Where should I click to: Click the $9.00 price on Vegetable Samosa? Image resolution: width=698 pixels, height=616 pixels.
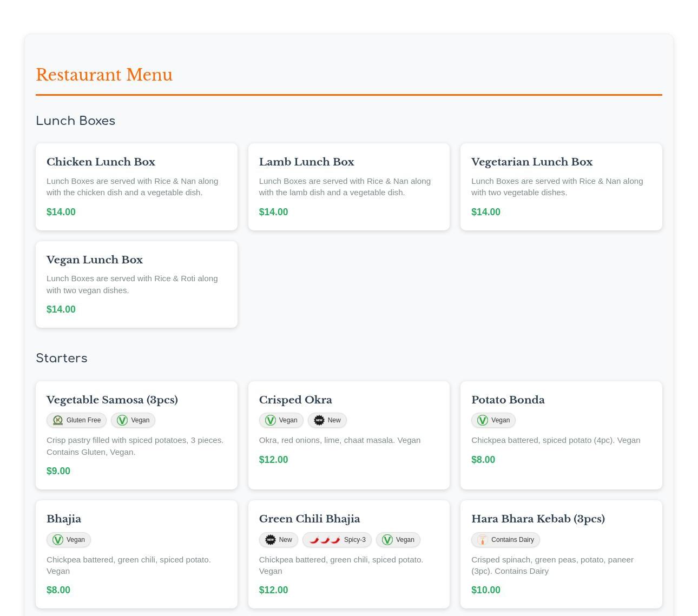pos(58,471)
